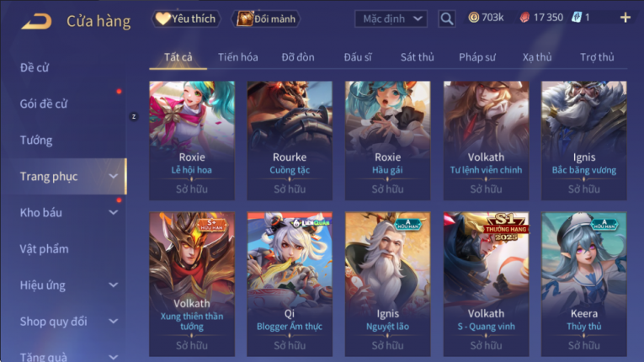The image size is (644, 362).
Task: Click the small z badge icon
Action: (134, 117)
